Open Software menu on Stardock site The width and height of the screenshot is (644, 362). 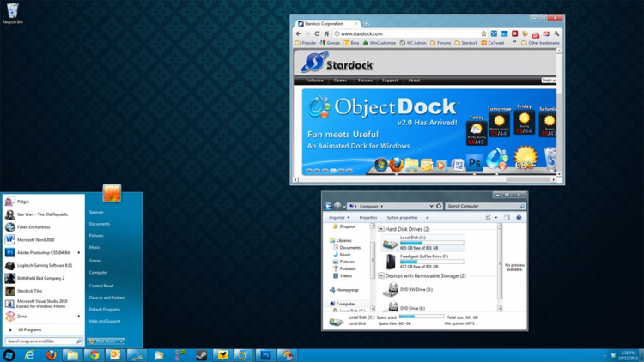[x=314, y=81]
